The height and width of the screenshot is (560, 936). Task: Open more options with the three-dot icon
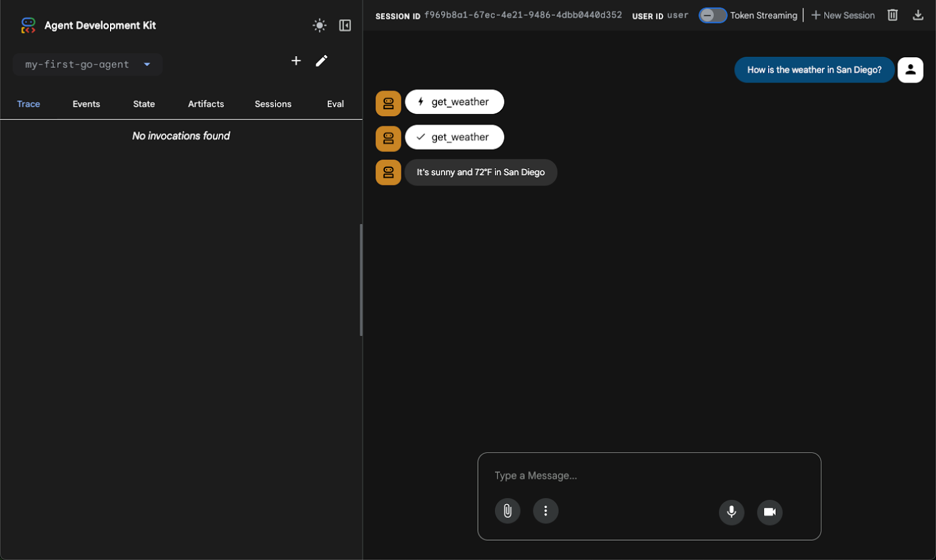545,511
